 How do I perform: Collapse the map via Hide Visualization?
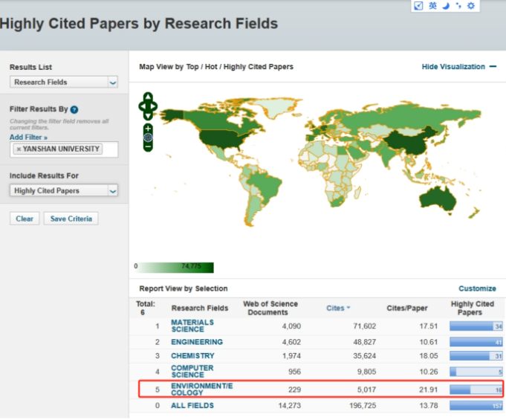[458, 67]
